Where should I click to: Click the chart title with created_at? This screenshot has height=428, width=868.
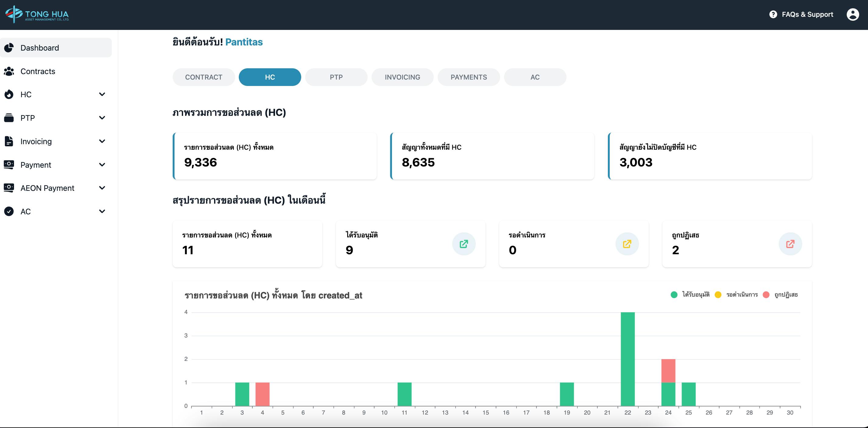pyautogui.click(x=273, y=295)
